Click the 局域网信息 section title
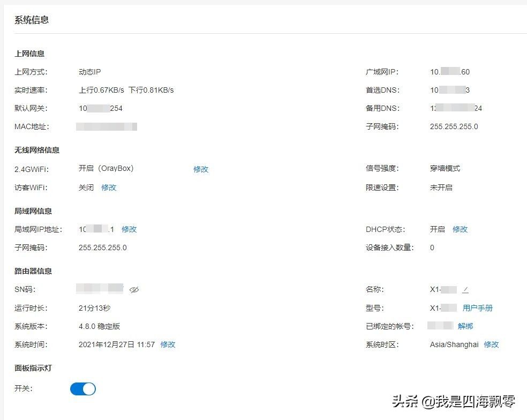Screen dimensions: 527x420 (33, 211)
